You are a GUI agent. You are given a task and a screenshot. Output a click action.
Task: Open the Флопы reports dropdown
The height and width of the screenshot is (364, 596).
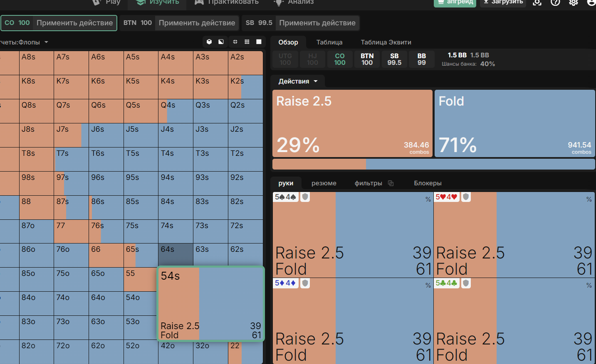point(23,42)
